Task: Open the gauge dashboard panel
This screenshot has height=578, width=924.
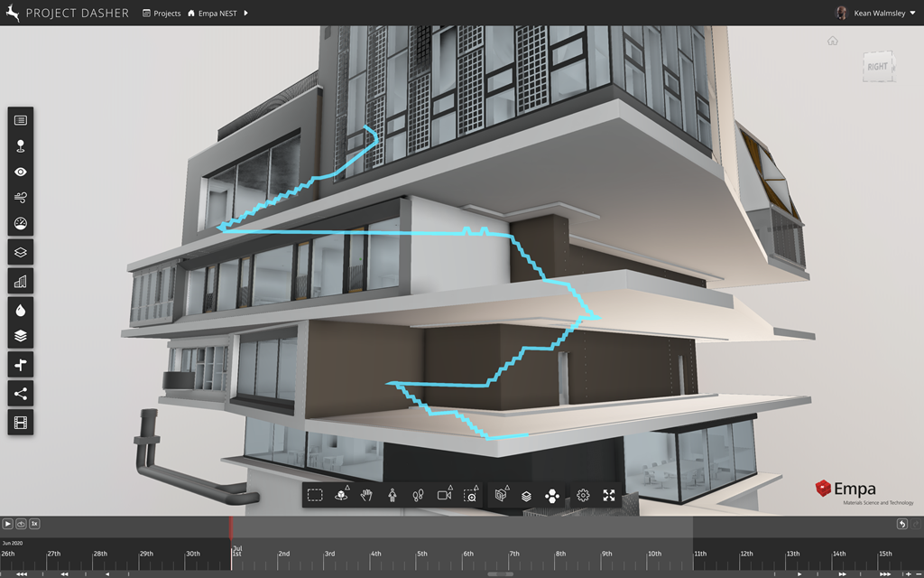Action: point(21,223)
